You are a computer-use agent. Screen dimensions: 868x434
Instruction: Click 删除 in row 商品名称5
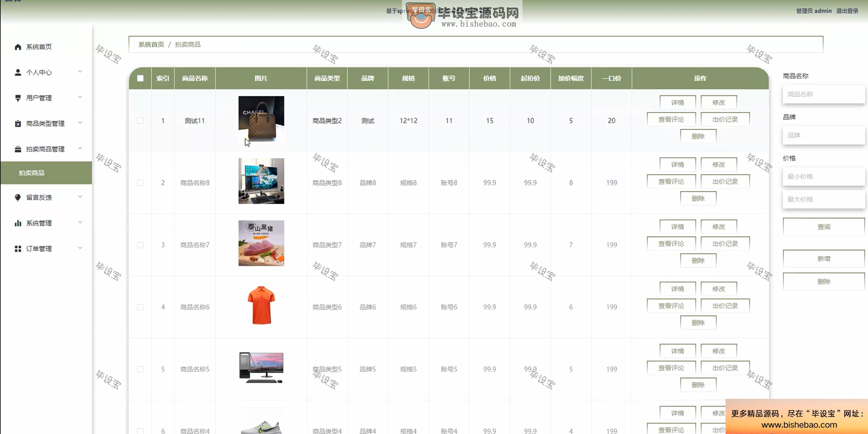click(698, 384)
